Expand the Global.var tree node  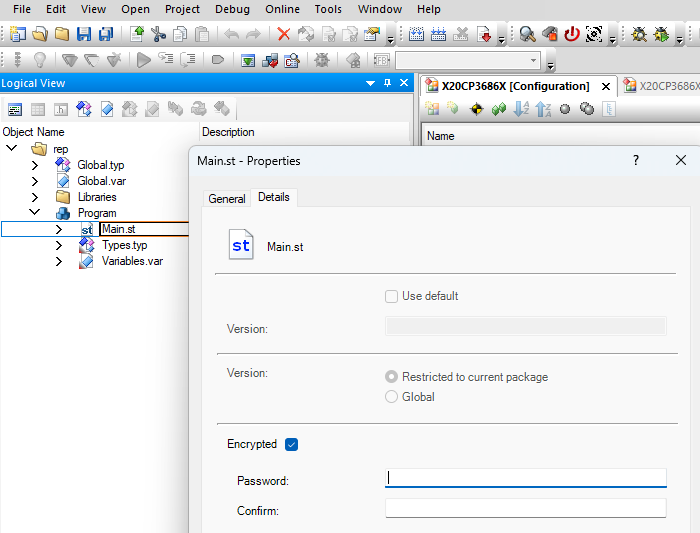35,181
